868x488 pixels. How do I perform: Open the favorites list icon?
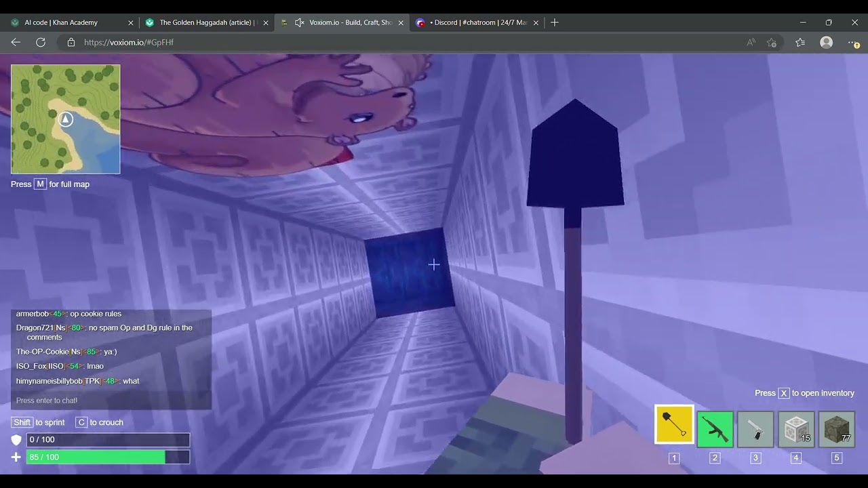pyautogui.click(x=800, y=42)
